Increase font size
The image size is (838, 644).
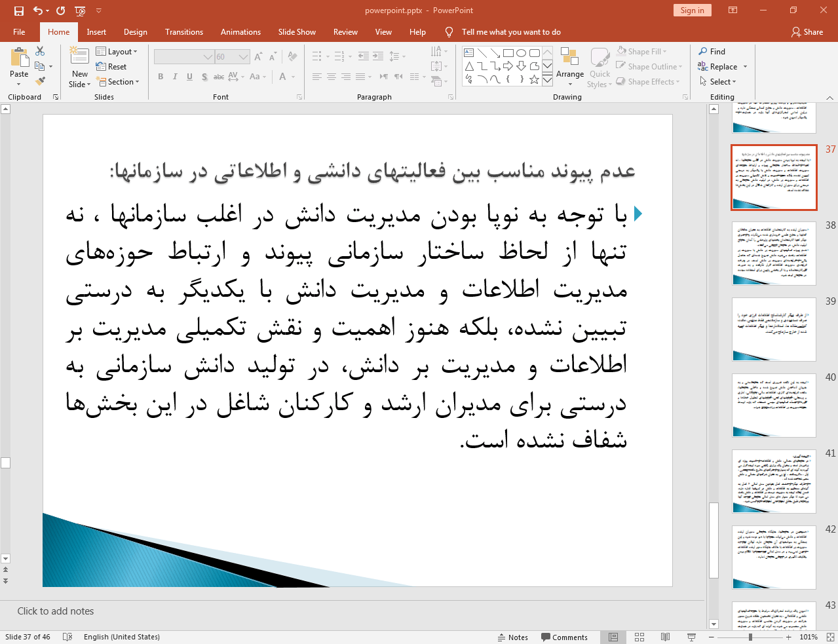tap(258, 57)
